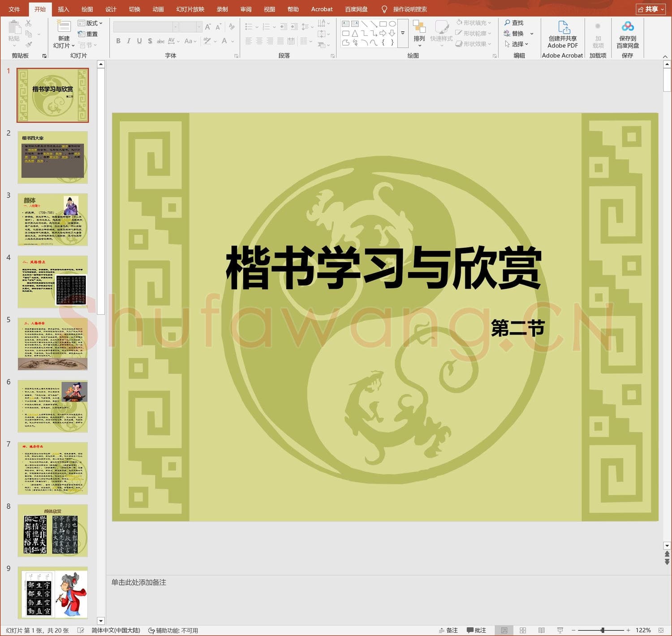This screenshot has height=636, width=672.
Task: Toggle Bold formatting
Action: click(118, 41)
